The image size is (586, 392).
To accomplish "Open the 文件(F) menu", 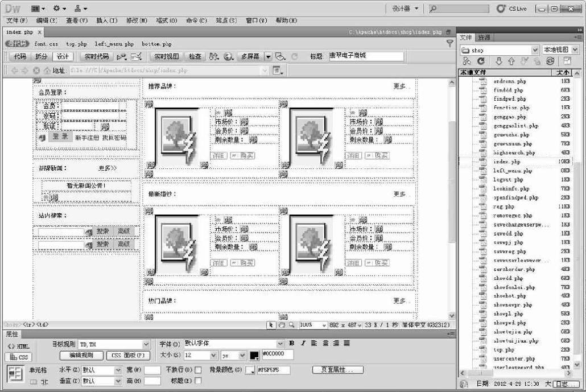I will click(17, 20).
